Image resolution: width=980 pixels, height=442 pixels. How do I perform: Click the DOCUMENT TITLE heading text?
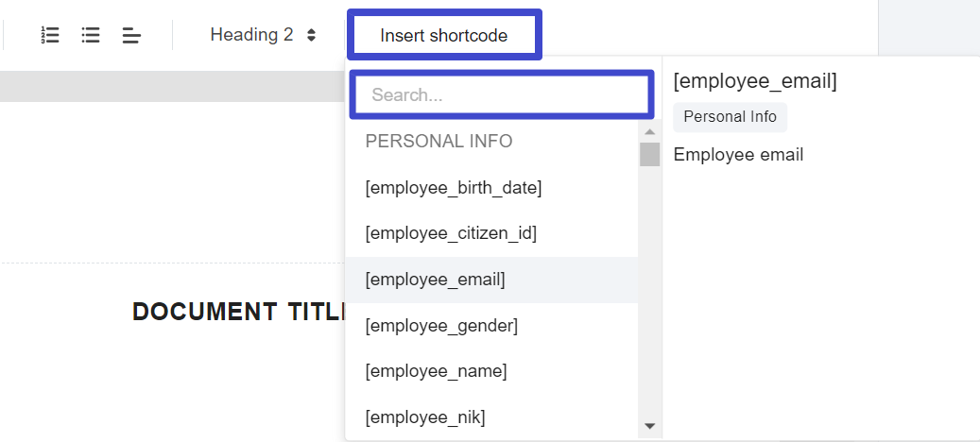click(239, 312)
